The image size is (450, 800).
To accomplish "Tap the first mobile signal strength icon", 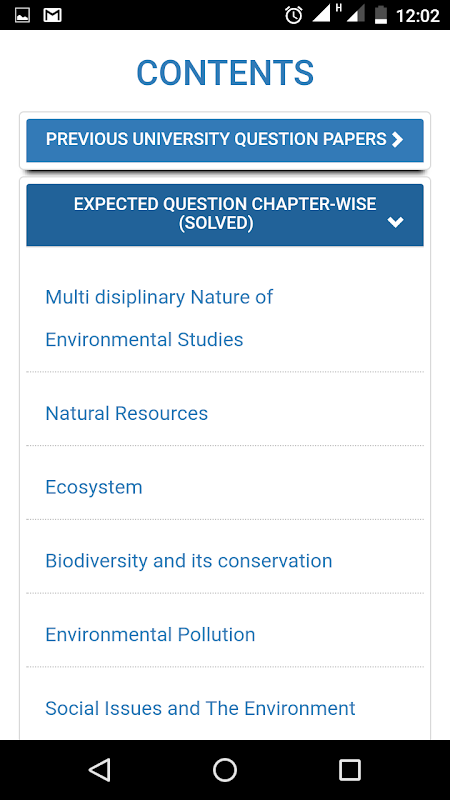I will tap(321, 14).
